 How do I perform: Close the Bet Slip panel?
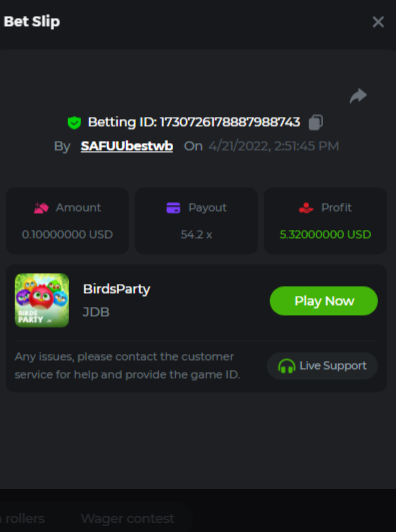(378, 22)
